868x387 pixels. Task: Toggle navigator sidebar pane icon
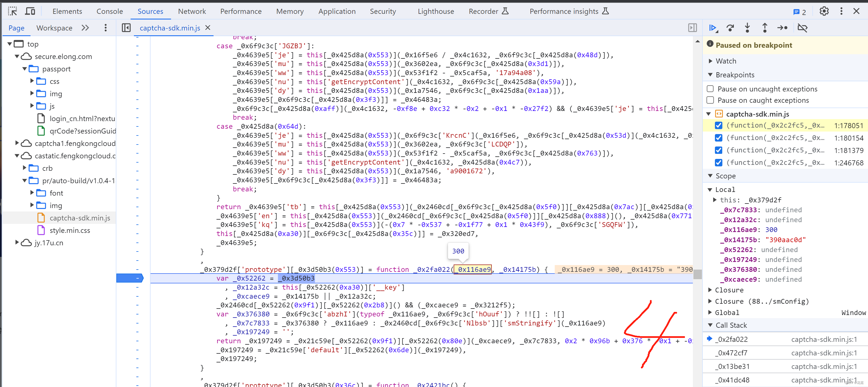[x=126, y=28]
